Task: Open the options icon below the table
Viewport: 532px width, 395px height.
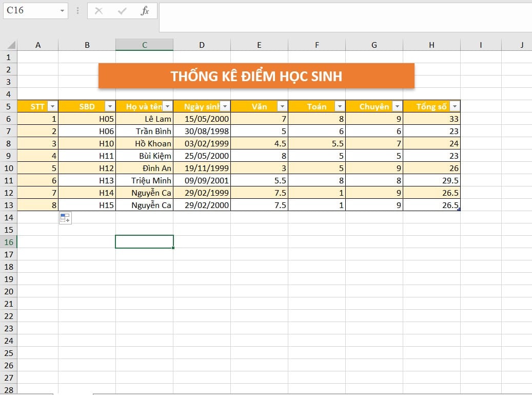Action: [65, 218]
